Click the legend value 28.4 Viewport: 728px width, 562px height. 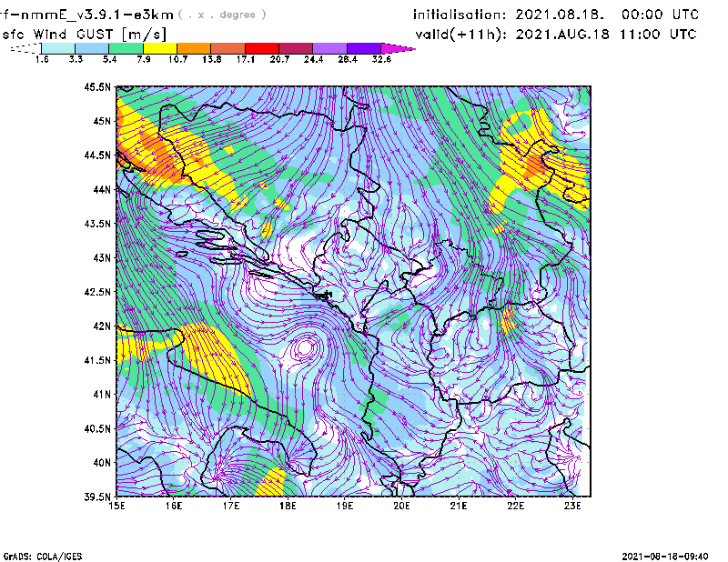click(x=348, y=59)
